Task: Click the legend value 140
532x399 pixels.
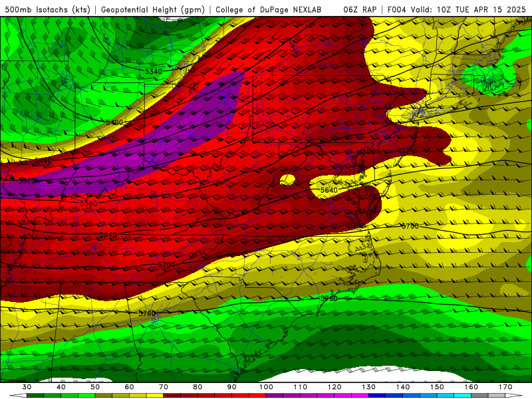Action: [403, 387]
